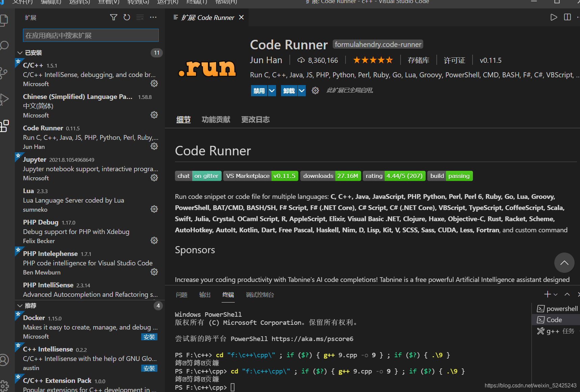Select Lua extension in installed list
580x392 pixels.
[90, 200]
